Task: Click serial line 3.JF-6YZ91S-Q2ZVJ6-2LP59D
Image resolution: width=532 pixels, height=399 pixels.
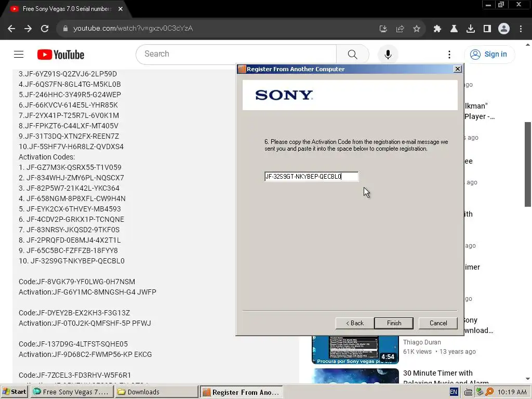Action: 68,74
